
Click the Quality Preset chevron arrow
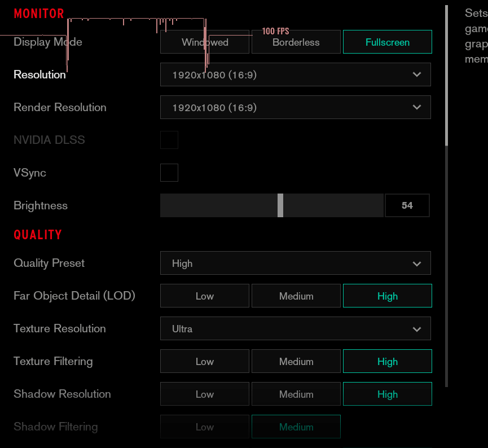coord(417,263)
